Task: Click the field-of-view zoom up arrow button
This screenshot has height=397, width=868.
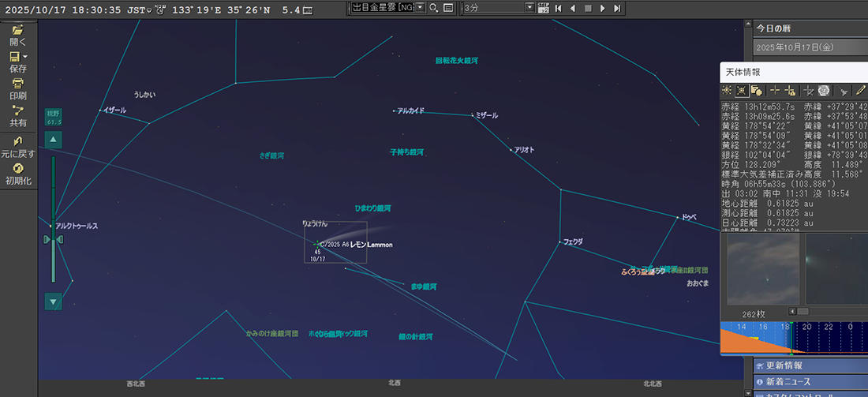Action: point(53,140)
